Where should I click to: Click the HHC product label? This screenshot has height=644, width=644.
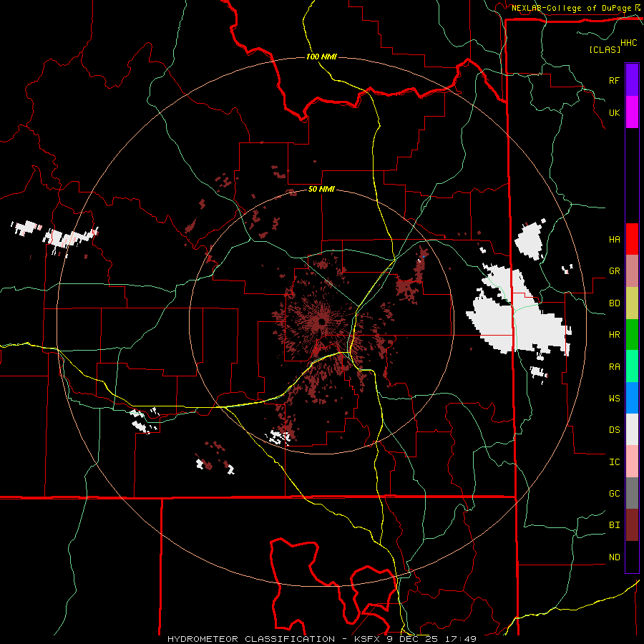(628, 43)
